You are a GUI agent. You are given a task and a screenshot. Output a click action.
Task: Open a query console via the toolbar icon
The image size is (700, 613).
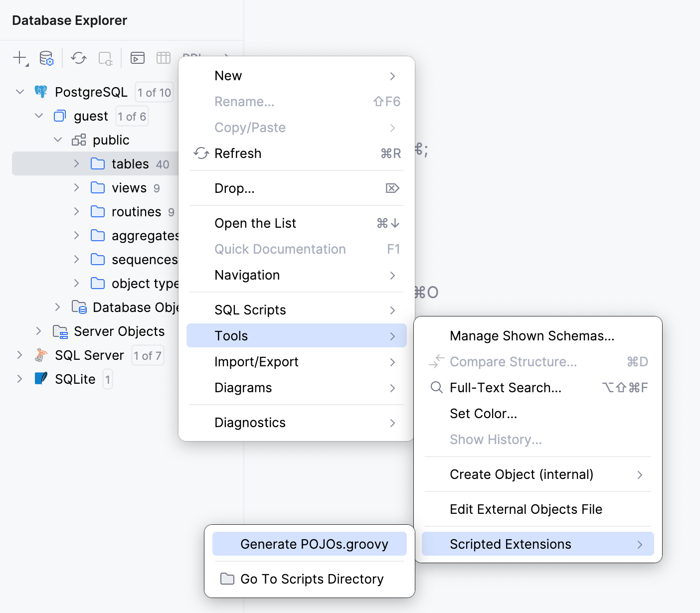click(137, 58)
